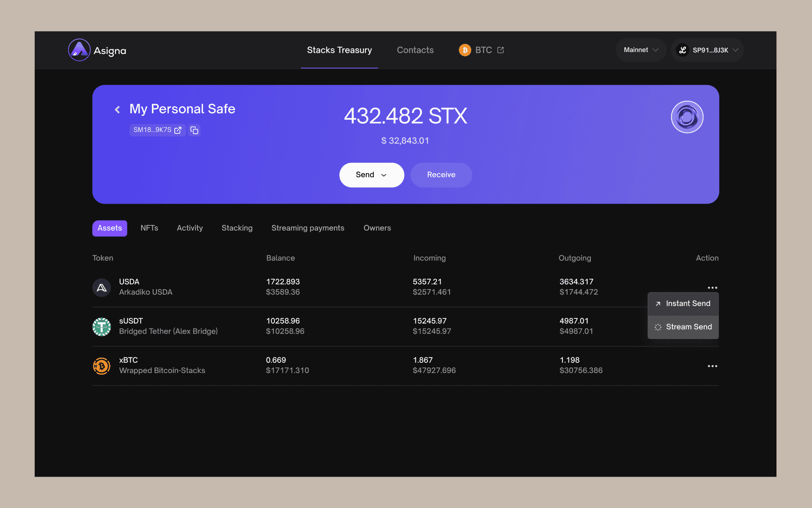Click the safe avatar circle icon
The height and width of the screenshot is (508, 812).
(687, 117)
